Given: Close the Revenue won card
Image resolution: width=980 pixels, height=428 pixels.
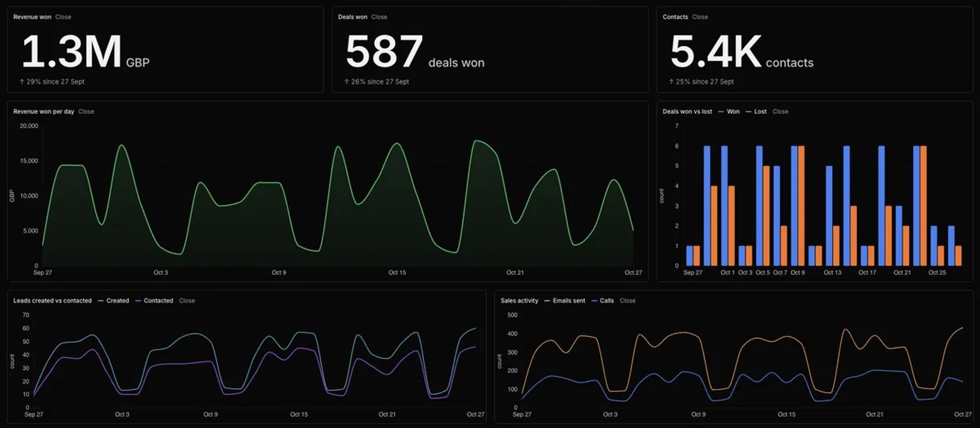Looking at the screenshot, I should pyautogui.click(x=63, y=17).
